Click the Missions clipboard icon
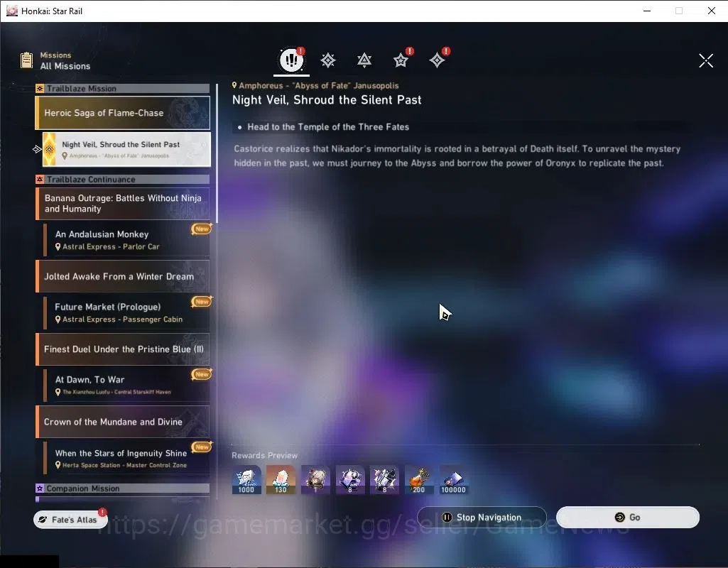728x568 pixels. [x=26, y=60]
